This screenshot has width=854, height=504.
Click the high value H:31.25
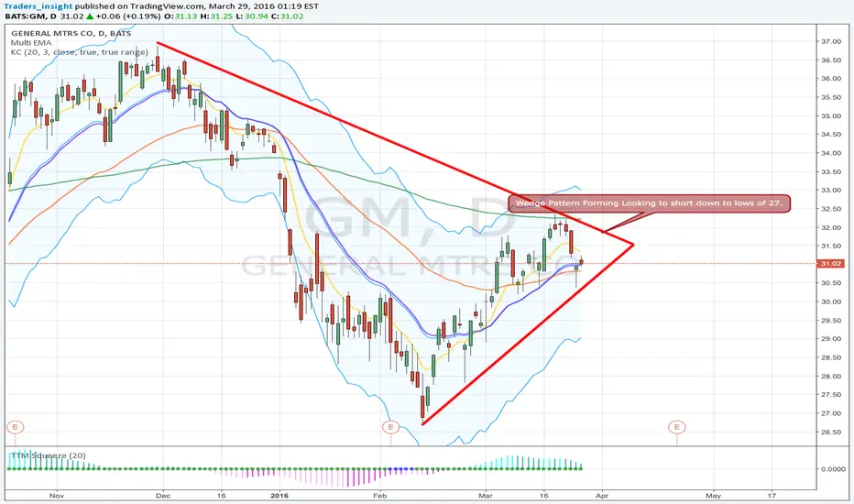pyautogui.click(x=216, y=16)
